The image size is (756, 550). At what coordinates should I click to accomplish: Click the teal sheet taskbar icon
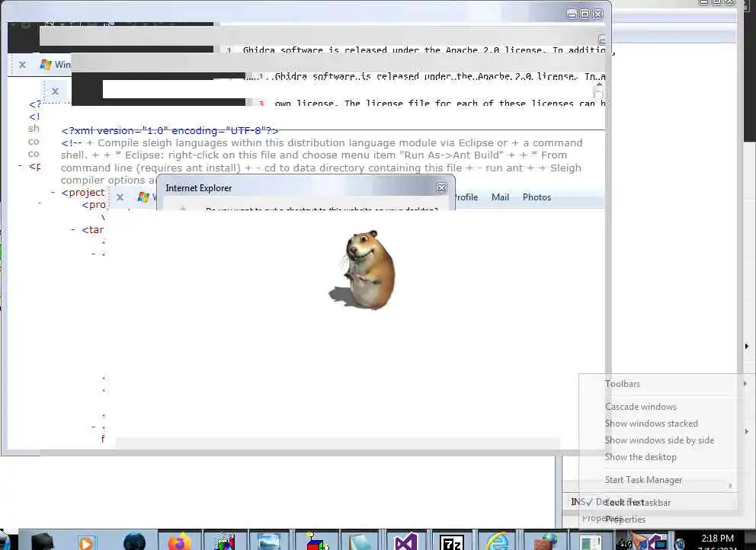tap(360, 542)
